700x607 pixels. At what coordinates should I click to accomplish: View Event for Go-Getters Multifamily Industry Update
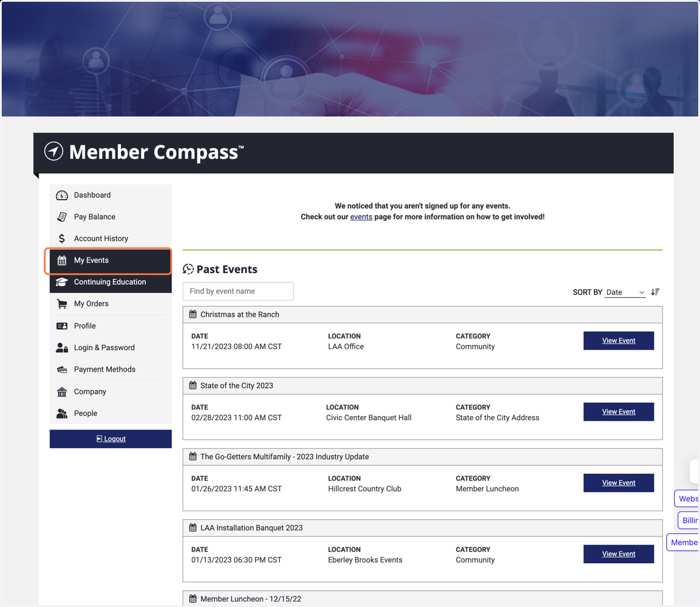click(618, 483)
